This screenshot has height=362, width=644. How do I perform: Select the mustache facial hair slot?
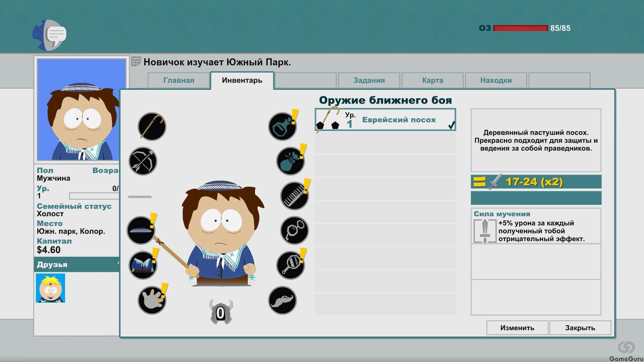282,300
